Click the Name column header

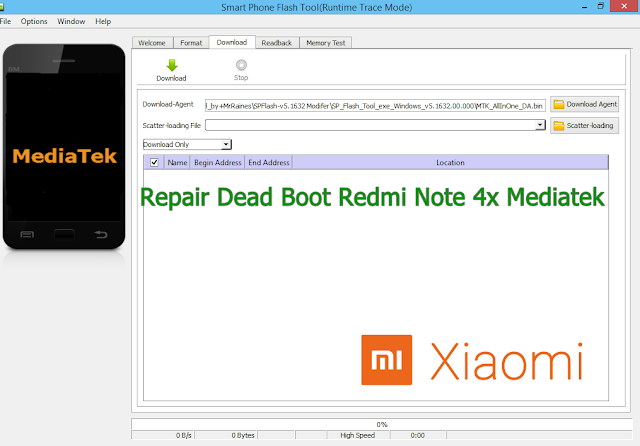[177, 162]
